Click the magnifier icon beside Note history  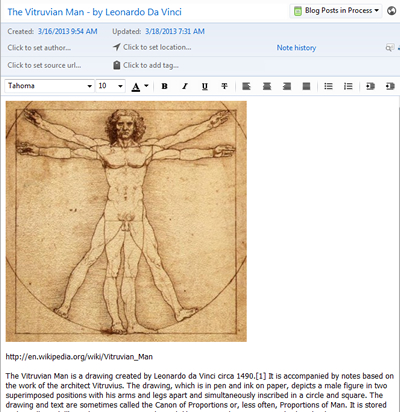pyautogui.click(x=389, y=48)
